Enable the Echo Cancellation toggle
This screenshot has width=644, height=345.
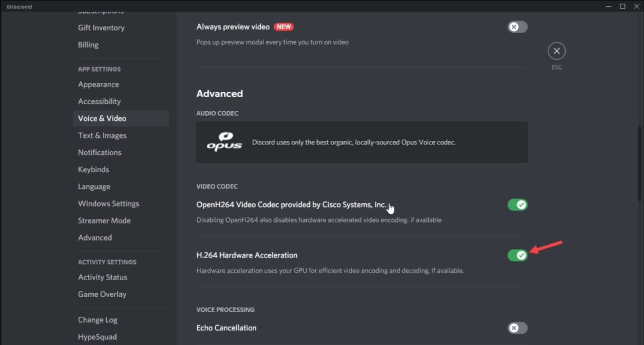coord(517,328)
